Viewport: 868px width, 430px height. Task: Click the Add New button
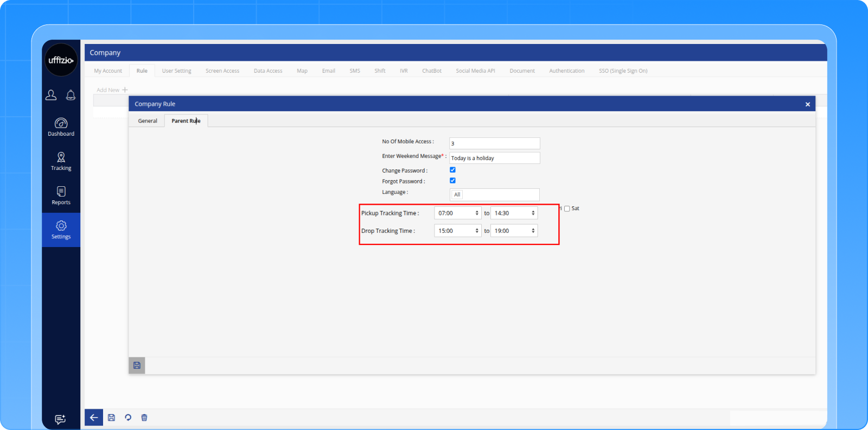pyautogui.click(x=112, y=90)
